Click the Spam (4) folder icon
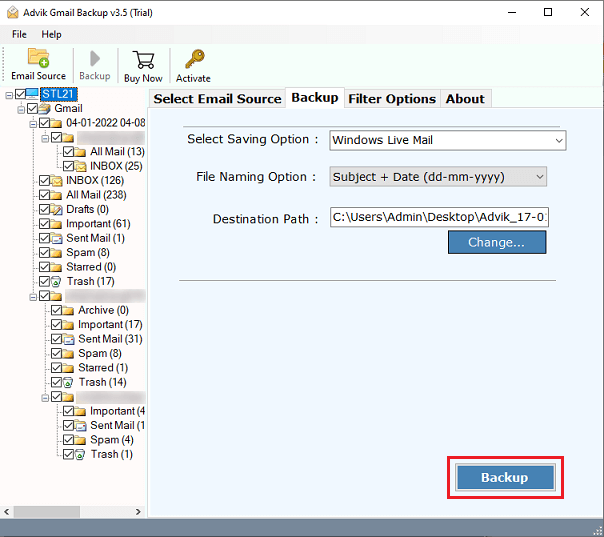This screenshot has width=604, height=537. (x=81, y=440)
